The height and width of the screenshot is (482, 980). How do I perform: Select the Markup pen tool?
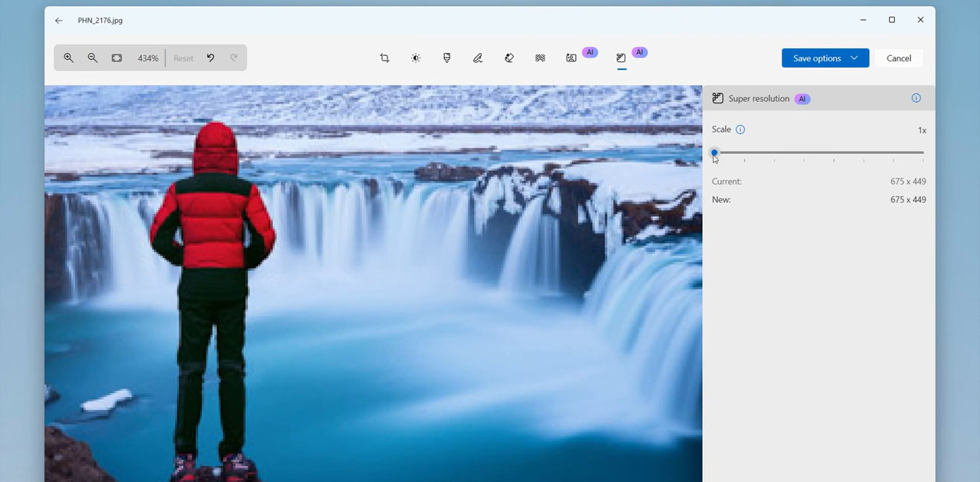point(478,58)
